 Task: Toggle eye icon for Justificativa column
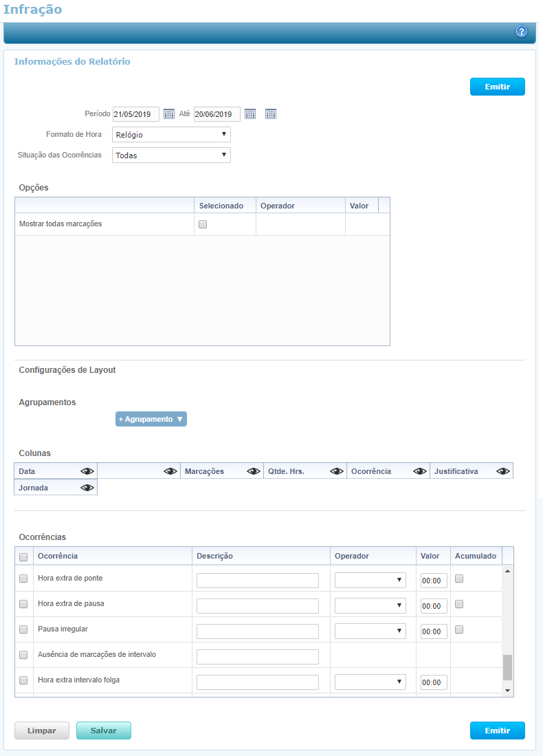[x=503, y=471]
